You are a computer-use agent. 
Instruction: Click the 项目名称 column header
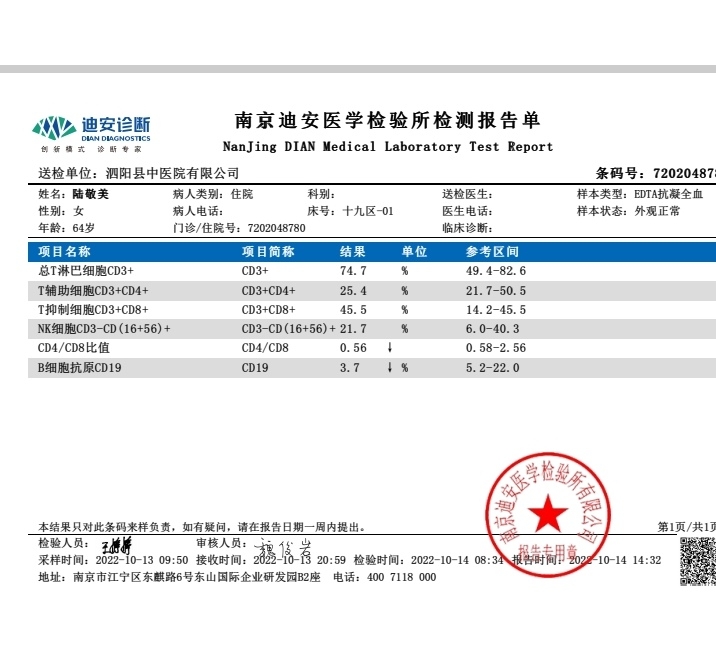coord(64,252)
